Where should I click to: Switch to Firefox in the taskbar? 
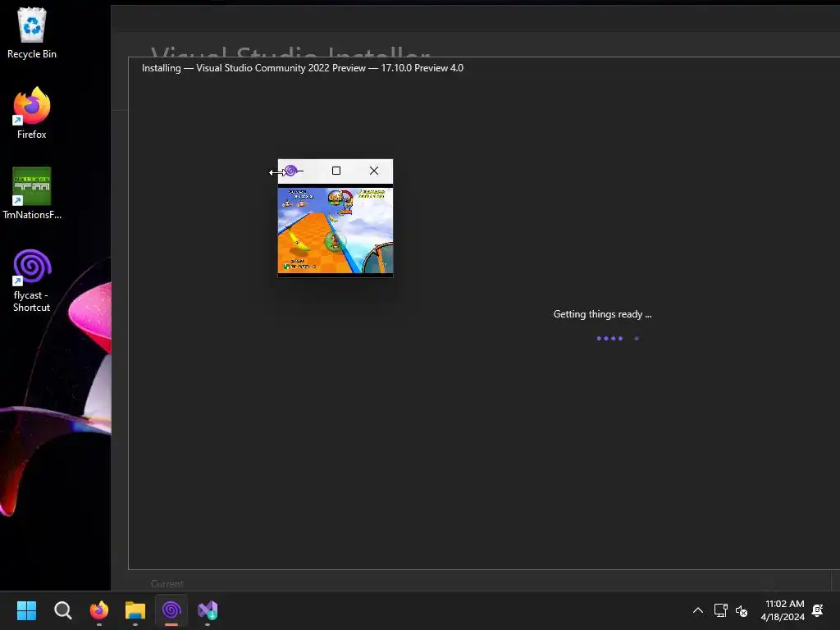coord(99,610)
